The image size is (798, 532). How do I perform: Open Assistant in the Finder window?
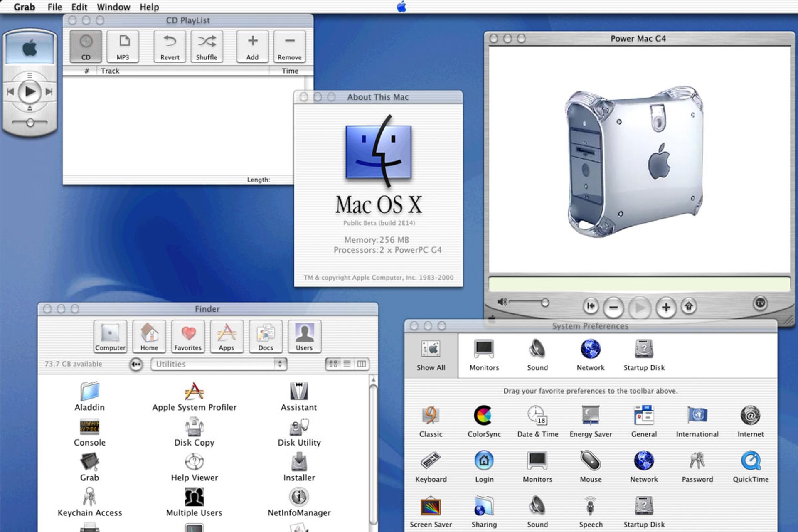(x=299, y=396)
